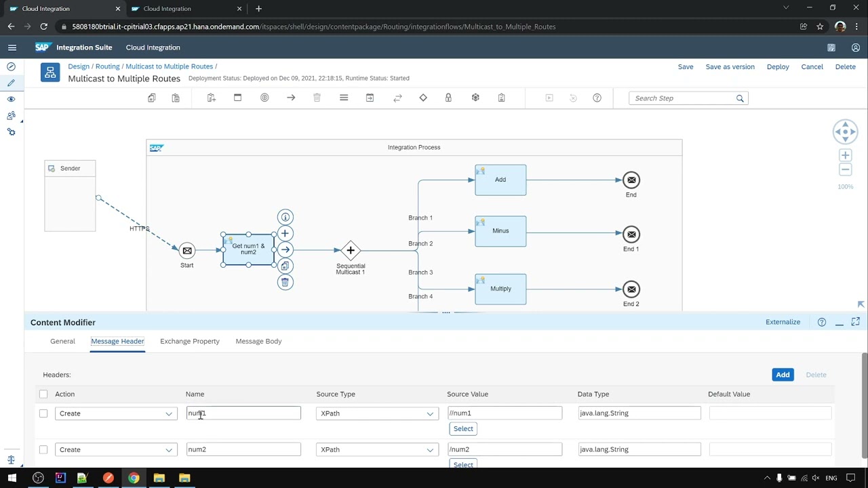Select the routing diamond icon in toolbar
This screenshot has height=488, width=868.
pyautogui.click(x=423, y=98)
